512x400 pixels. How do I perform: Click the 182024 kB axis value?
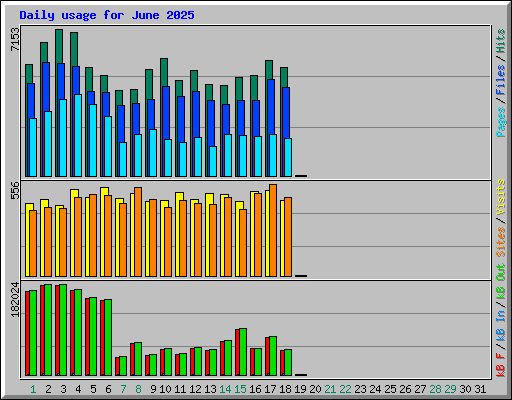pos(15,299)
